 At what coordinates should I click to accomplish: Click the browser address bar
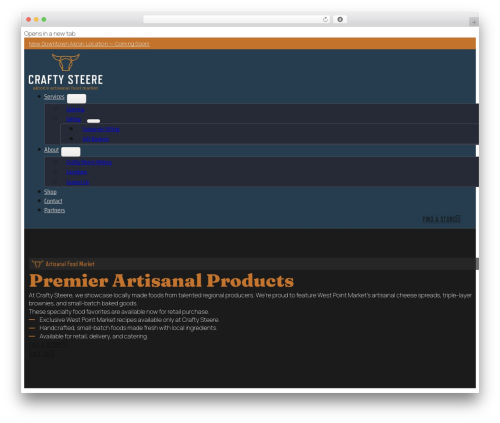(x=237, y=20)
